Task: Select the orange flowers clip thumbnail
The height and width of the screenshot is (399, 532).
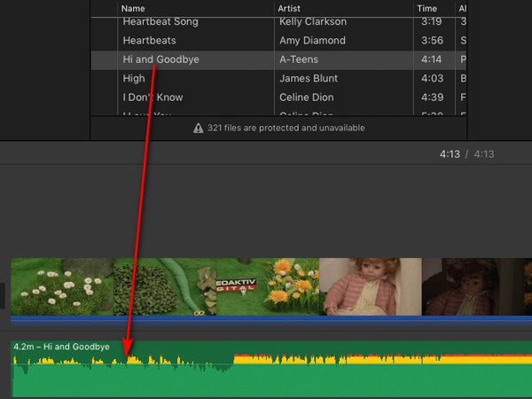Action: click(268, 286)
